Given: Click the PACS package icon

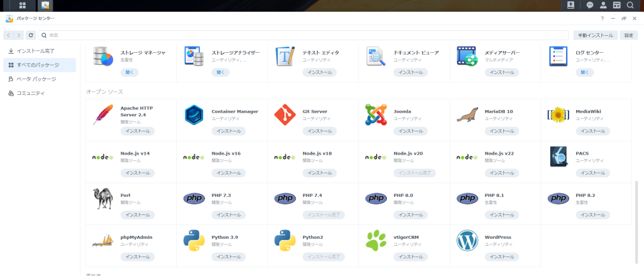Looking at the screenshot, I should (558, 157).
